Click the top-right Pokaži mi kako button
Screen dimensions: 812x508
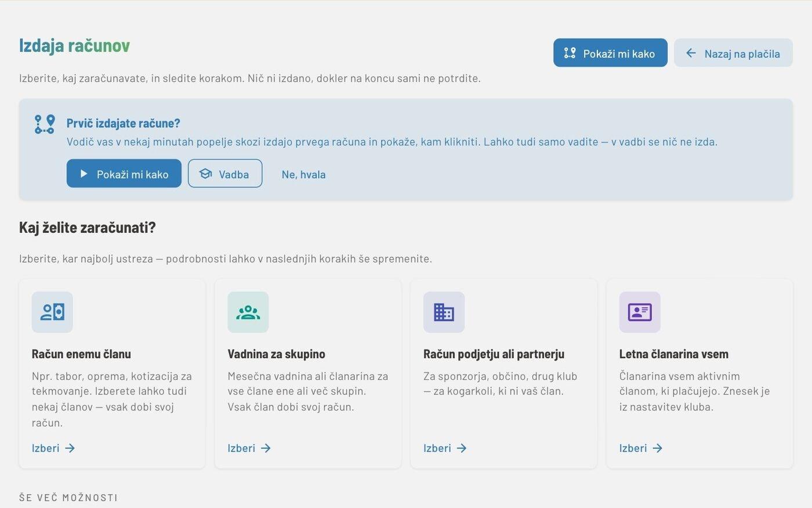pos(610,53)
